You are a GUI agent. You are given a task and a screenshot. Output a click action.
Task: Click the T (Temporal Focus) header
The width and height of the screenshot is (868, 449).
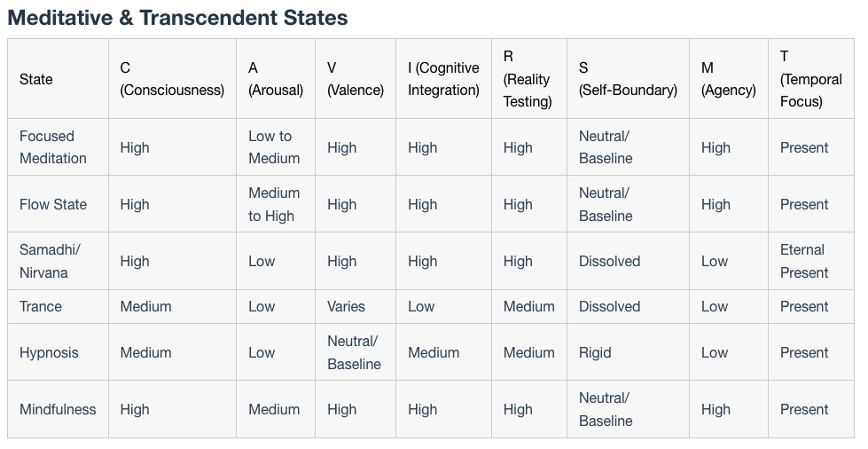coord(811,79)
